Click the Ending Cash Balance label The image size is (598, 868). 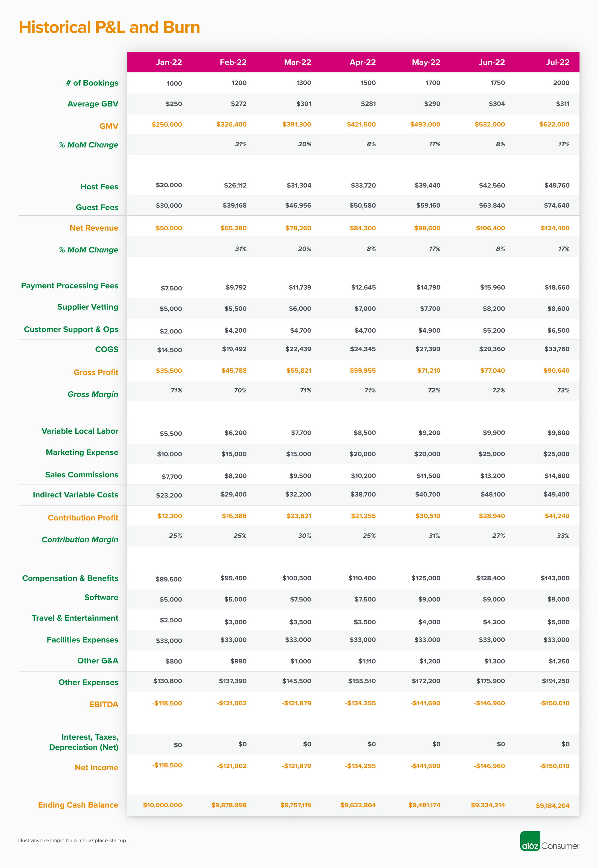[78, 805]
